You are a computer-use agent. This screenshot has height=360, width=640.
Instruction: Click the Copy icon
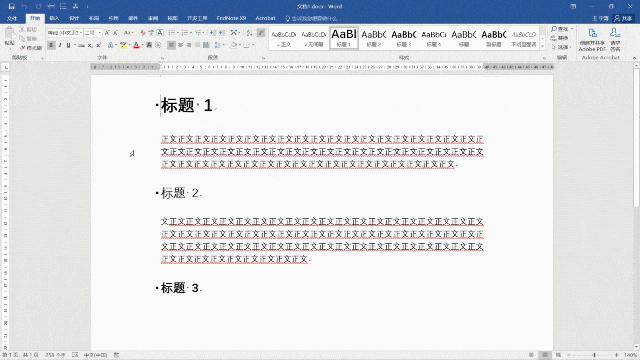click(29, 39)
